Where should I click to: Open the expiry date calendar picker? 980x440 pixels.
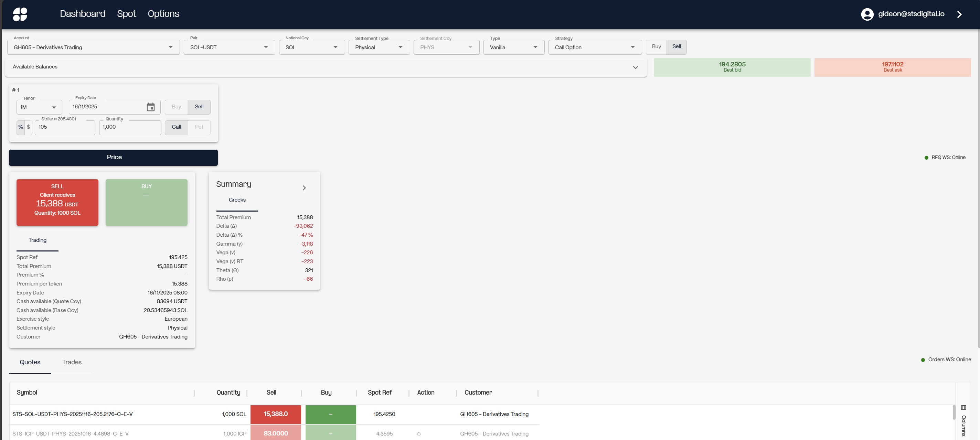(x=151, y=107)
